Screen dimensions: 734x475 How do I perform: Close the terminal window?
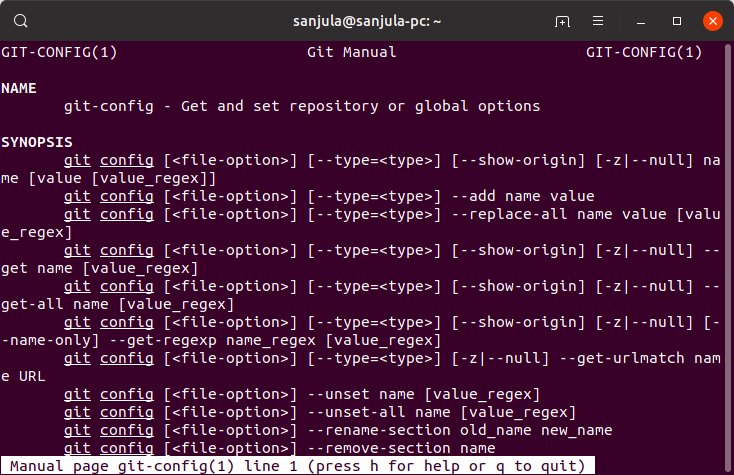pos(712,21)
